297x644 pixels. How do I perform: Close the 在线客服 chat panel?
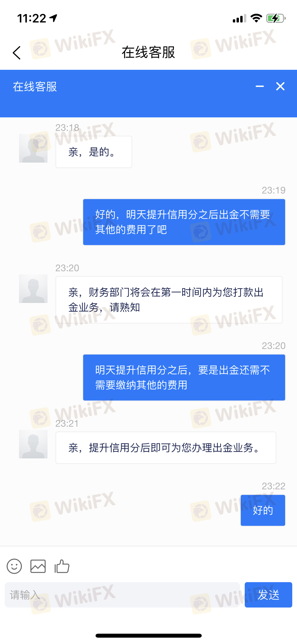[x=280, y=86]
